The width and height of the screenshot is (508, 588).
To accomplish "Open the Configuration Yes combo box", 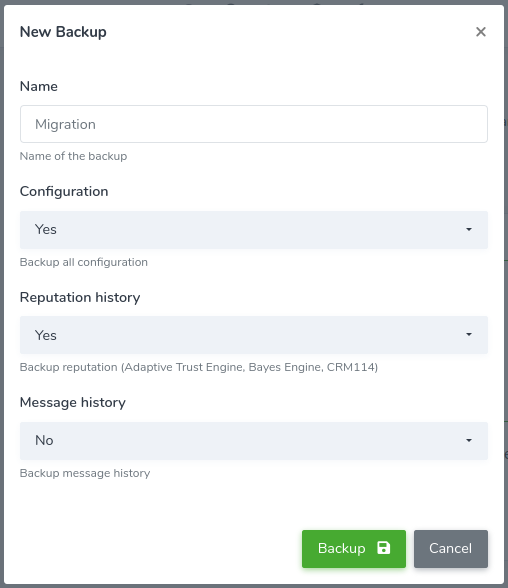I will pos(254,230).
